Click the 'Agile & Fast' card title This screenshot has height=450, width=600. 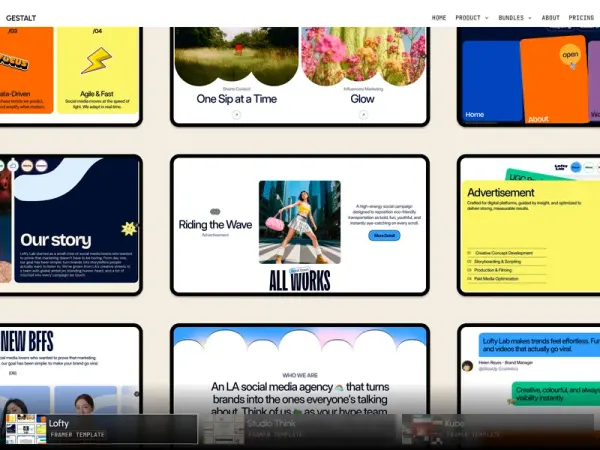click(97, 94)
